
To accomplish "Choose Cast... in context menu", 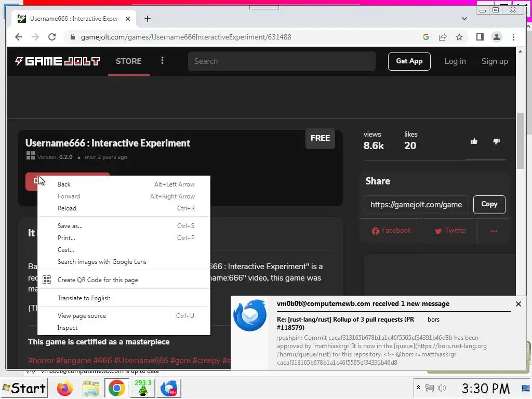I will coord(124,250).
